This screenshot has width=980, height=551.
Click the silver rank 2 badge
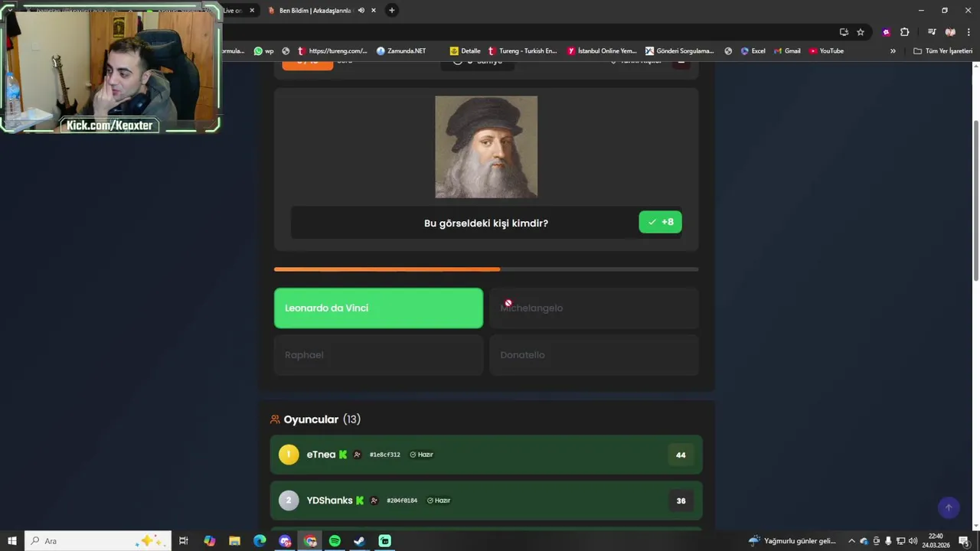288,500
